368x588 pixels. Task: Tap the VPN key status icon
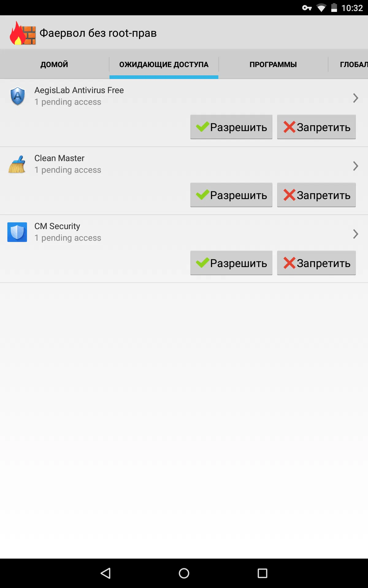coord(307,8)
